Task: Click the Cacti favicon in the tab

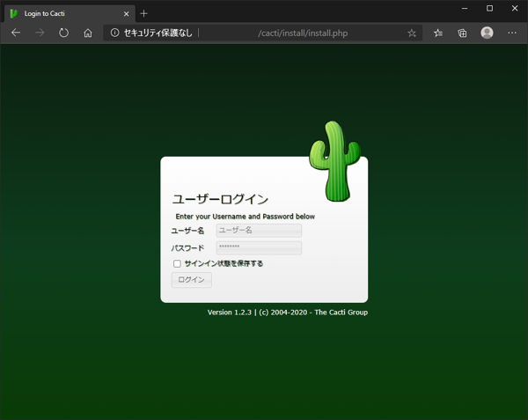Action: [14, 13]
